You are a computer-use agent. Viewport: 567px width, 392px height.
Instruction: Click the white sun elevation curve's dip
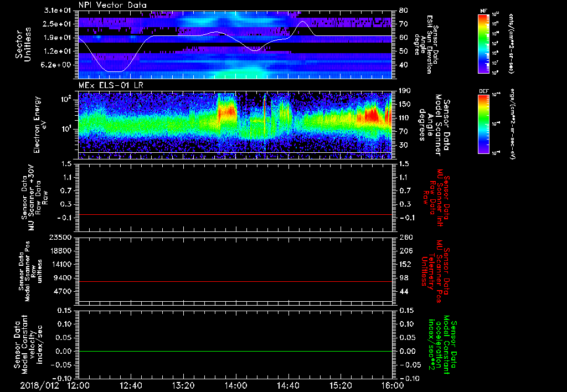point(115,71)
